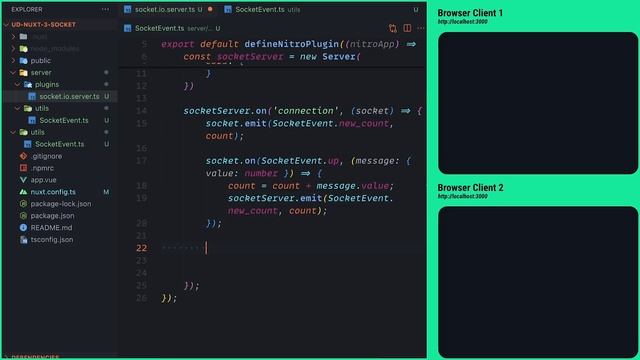
Task: Click the server folder icon
Action: [24, 73]
